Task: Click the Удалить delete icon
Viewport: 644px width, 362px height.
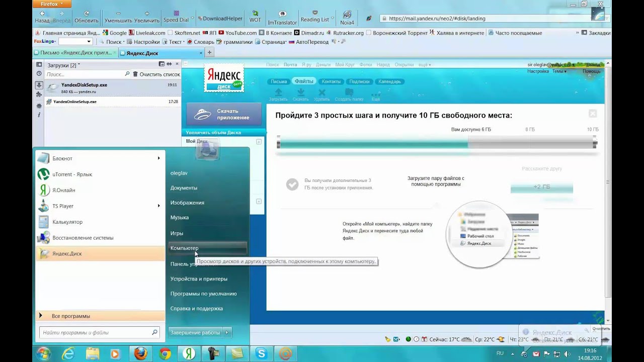Action: pos(322,95)
